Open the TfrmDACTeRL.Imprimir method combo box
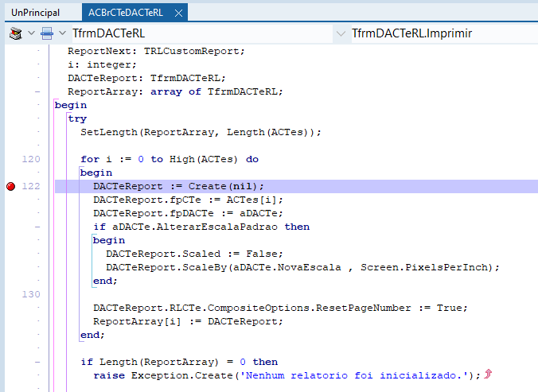538x392 pixels. point(445,33)
